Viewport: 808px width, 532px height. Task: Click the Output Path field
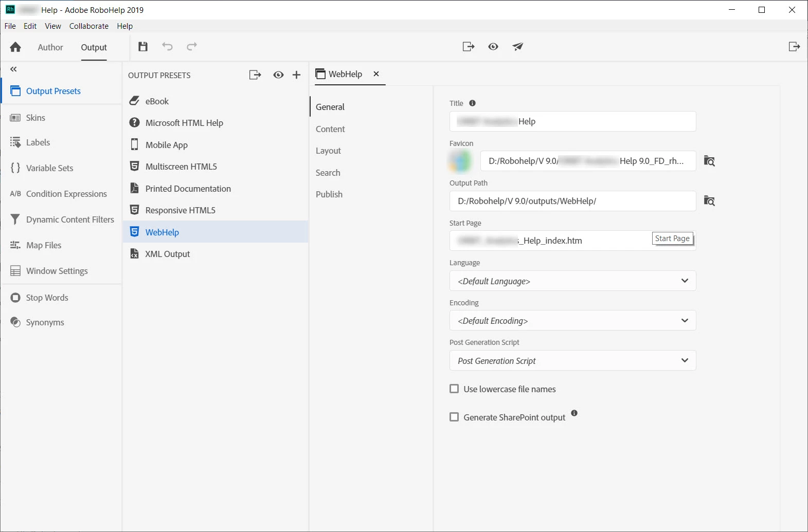(x=572, y=201)
